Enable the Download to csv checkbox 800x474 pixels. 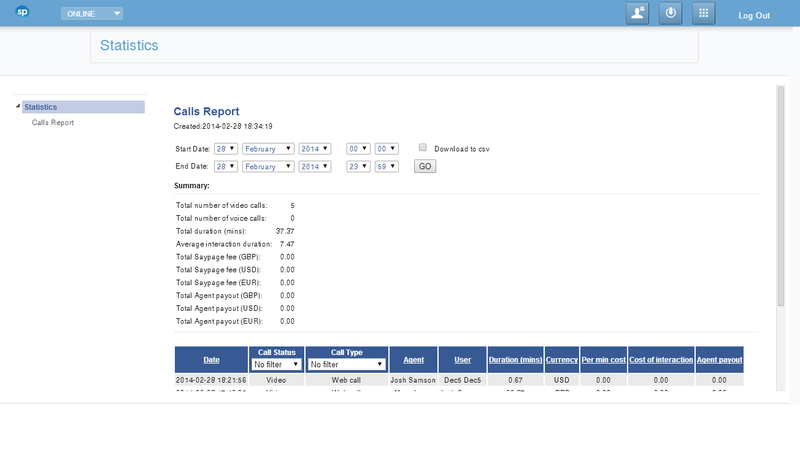(x=423, y=147)
